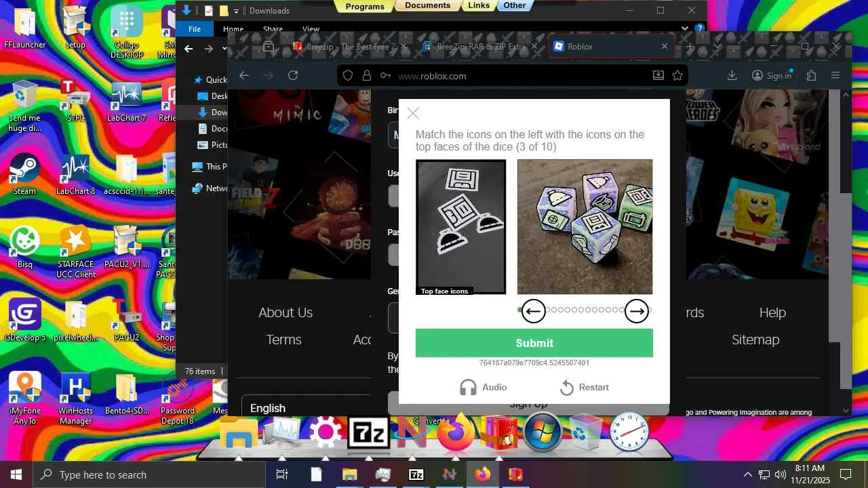
Task: Switch to the Roblox browser tab
Action: [610, 46]
